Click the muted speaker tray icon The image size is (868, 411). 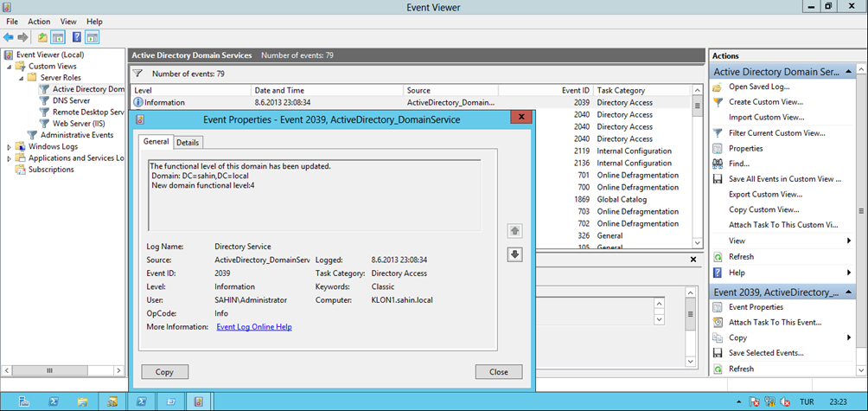[x=784, y=401]
